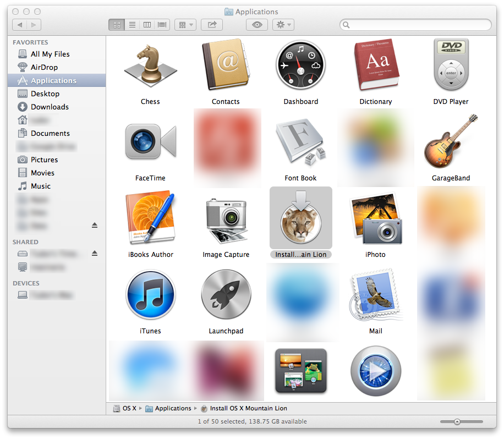This screenshot has width=504, height=439.
Task: Click the Quick Look eye button
Action: click(x=257, y=25)
